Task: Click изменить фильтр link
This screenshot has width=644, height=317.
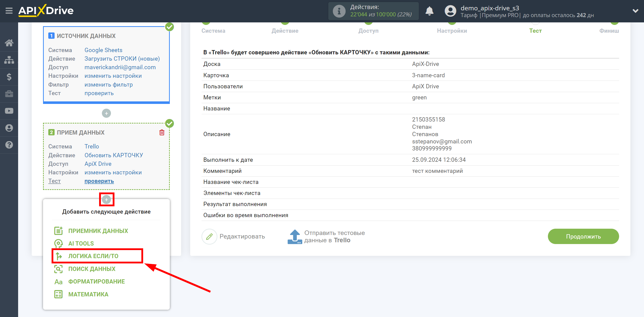Action: click(x=109, y=85)
